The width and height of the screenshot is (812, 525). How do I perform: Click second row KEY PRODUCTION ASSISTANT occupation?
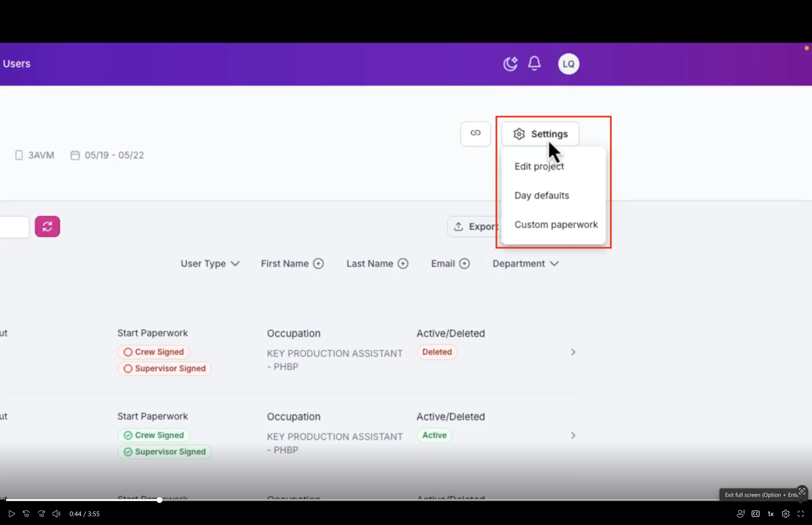coord(335,443)
